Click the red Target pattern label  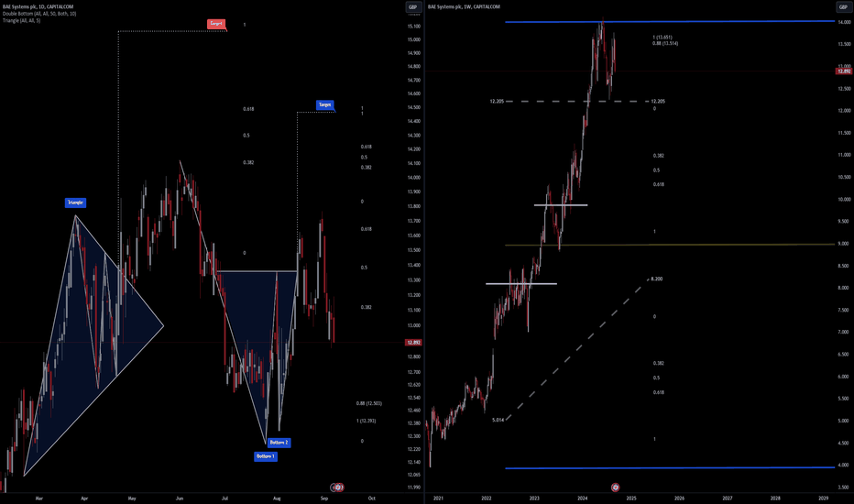coord(216,24)
